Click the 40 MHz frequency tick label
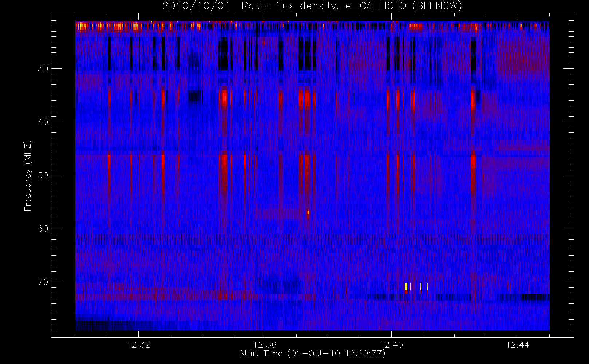 (x=43, y=122)
